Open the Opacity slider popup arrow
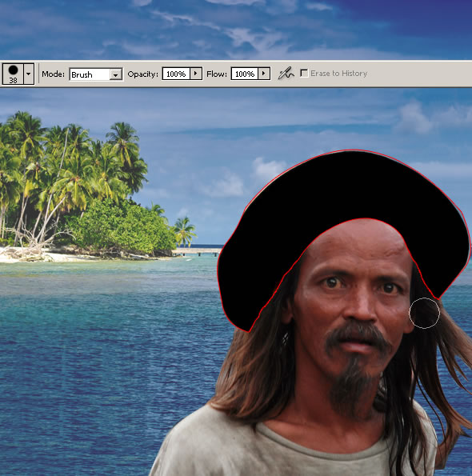The image size is (472, 476). point(196,74)
